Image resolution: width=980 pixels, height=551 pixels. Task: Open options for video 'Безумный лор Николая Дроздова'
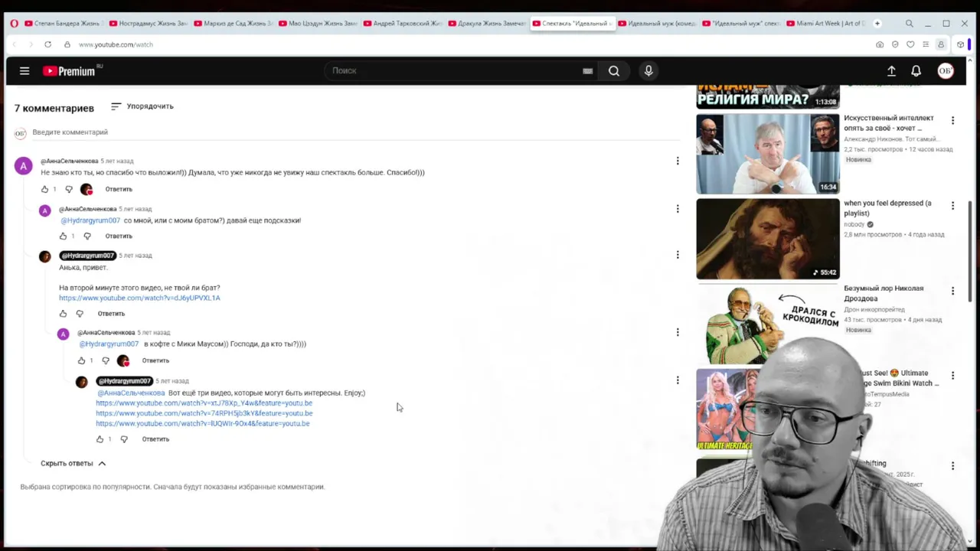pyautogui.click(x=952, y=291)
